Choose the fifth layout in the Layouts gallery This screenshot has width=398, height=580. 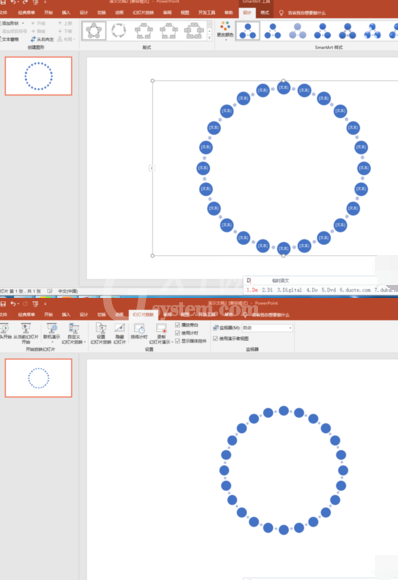194,31
